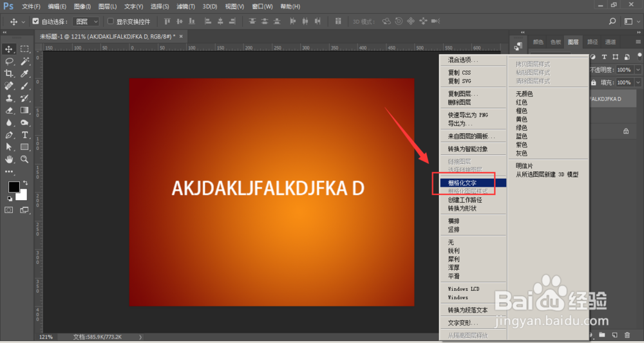Viewport: 644px width, 343px height.
Task: Open the Layers panel menu icon
Action: [638, 42]
